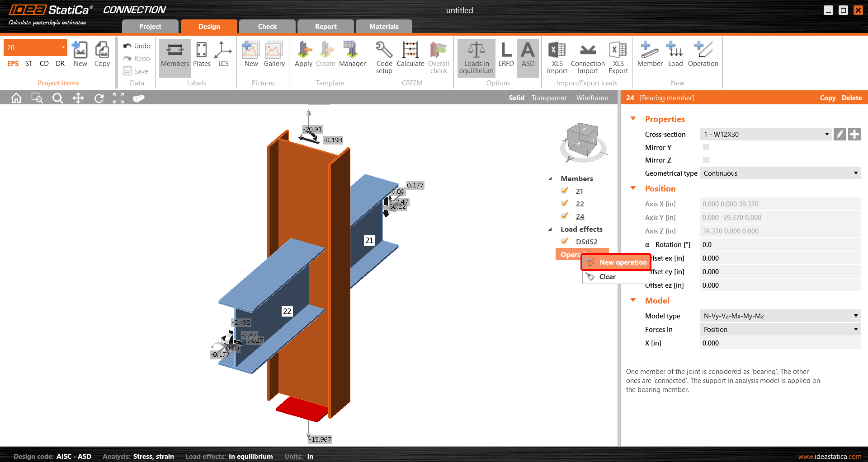The image size is (868, 462).
Task: Uncheck the DStlS2 load effect checkbox
Action: click(x=565, y=242)
